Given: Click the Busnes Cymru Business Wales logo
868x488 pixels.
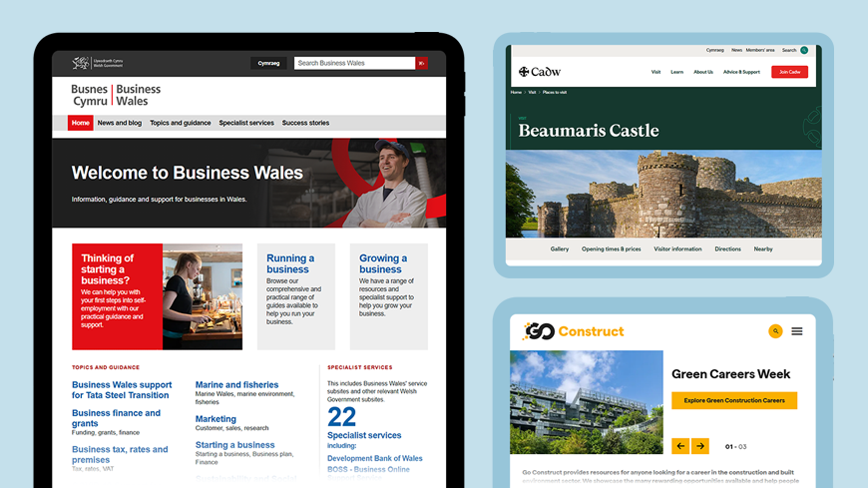Looking at the screenshot, I should coord(117,95).
